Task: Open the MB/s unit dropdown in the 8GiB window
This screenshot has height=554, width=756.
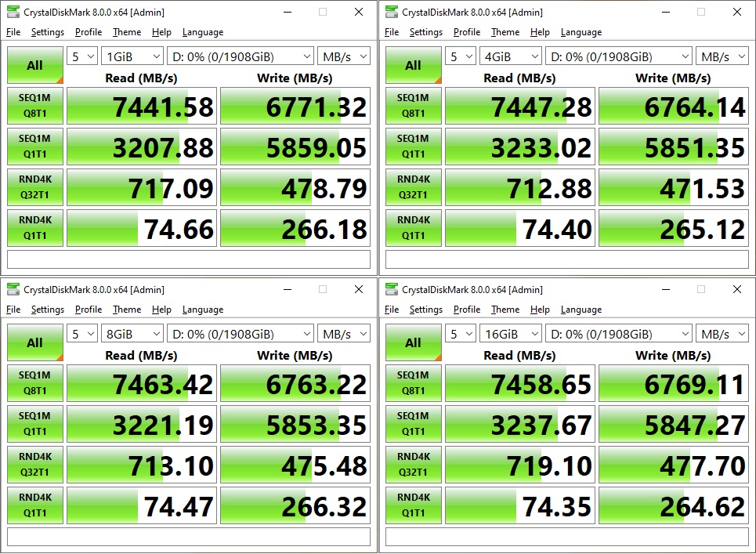Action: (x=343, y=335)
